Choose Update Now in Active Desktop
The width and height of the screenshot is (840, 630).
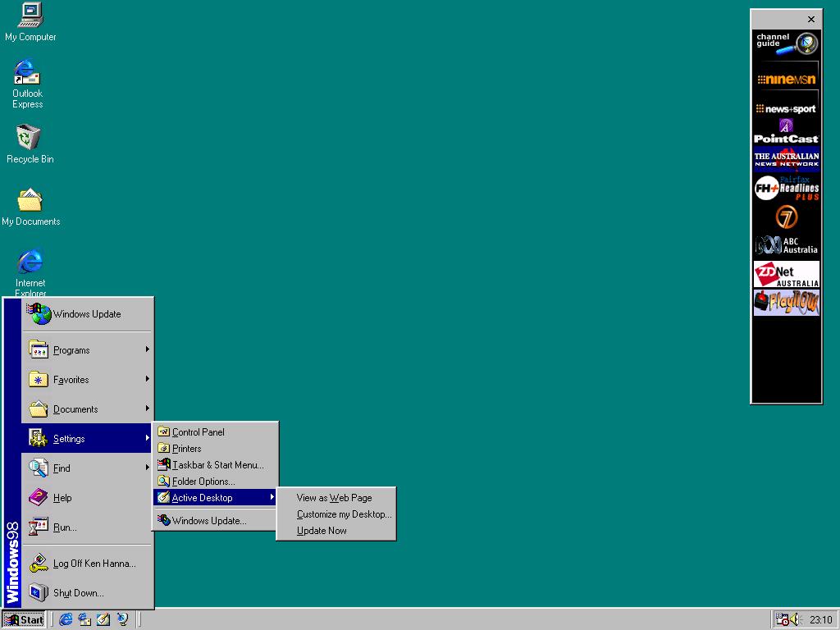coord(336,531)
